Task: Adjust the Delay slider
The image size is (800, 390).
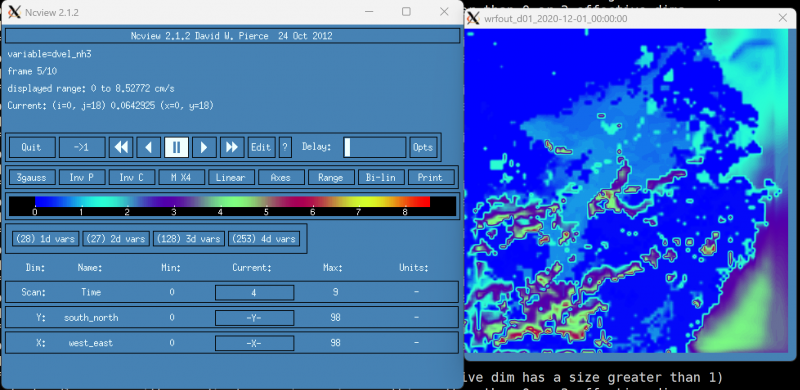Action: [x=374, y=148]
